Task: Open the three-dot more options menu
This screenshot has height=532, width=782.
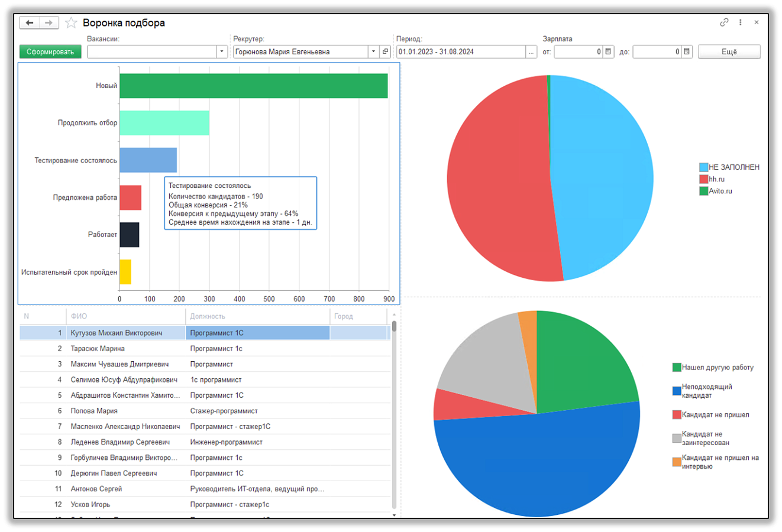Action: point(741,22)
